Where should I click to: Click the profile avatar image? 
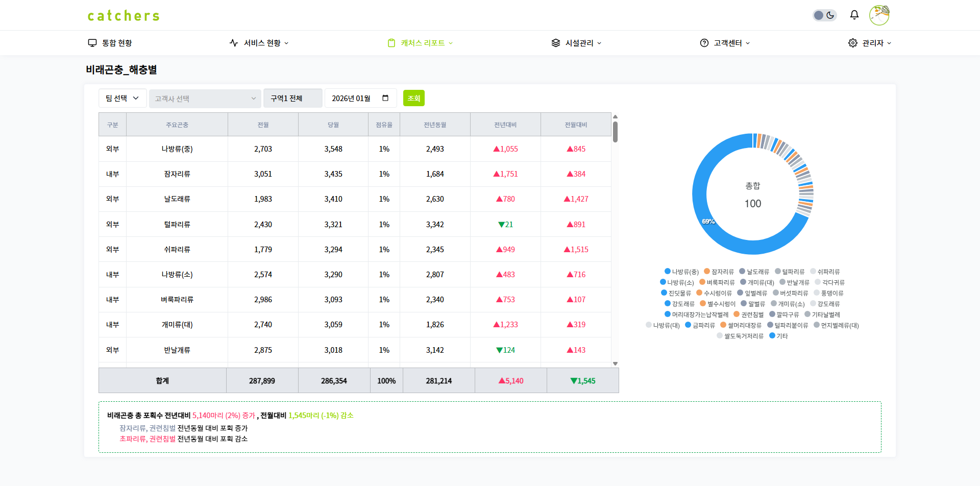[879, 15]
